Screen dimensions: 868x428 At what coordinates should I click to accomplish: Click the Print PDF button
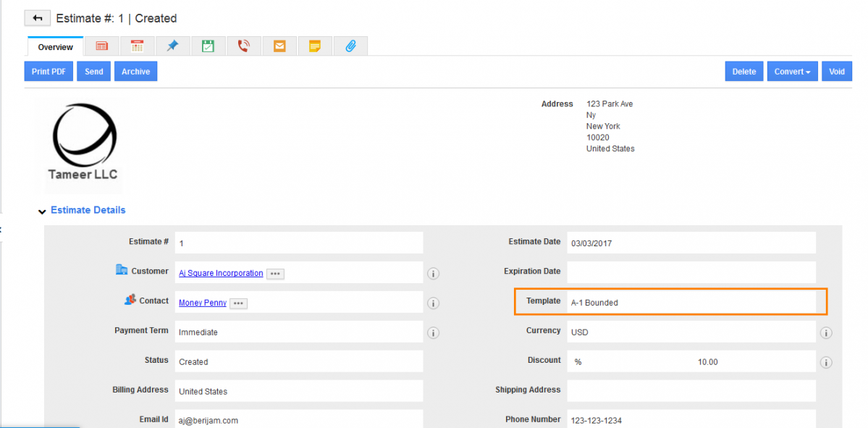[x=49, y=72]
